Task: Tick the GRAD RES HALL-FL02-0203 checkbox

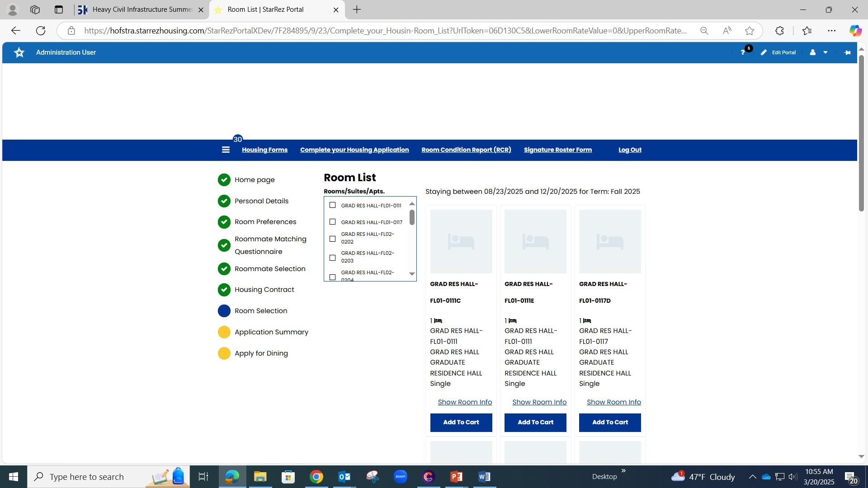Action: [x=333, y=258]
